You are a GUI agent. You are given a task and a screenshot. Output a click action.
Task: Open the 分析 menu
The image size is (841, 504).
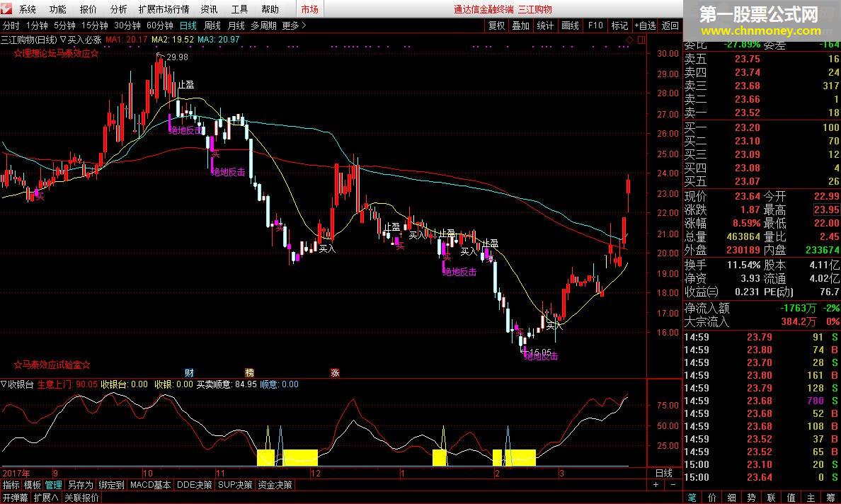(x=119, y=9)
